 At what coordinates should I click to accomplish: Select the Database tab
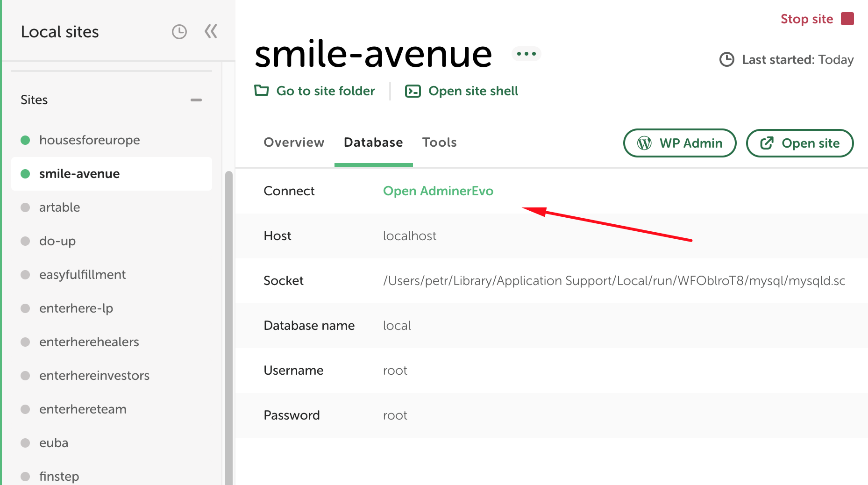pyautogui.click(x=373, y=143)
